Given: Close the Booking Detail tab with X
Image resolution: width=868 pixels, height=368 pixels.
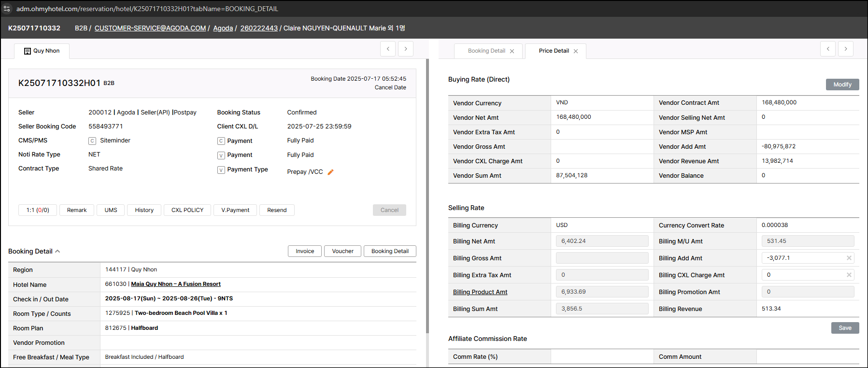Looking at the screenshot, I should [x=512, y=51].
